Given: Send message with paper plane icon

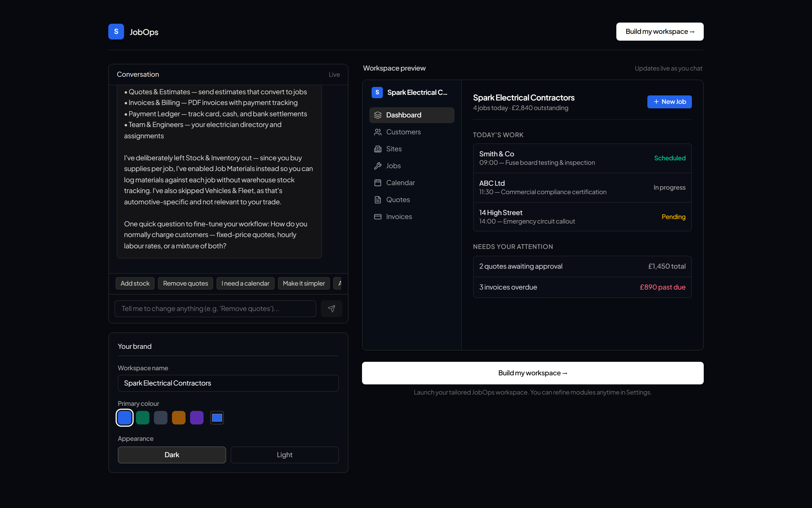Looking at the screenshot, I should point(331,308).
